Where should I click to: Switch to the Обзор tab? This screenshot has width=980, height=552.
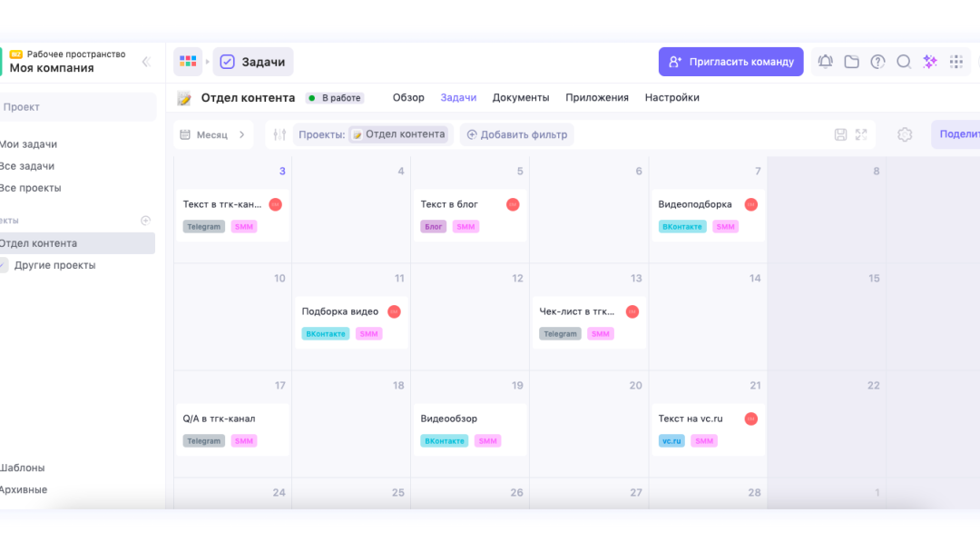[408, 98]
